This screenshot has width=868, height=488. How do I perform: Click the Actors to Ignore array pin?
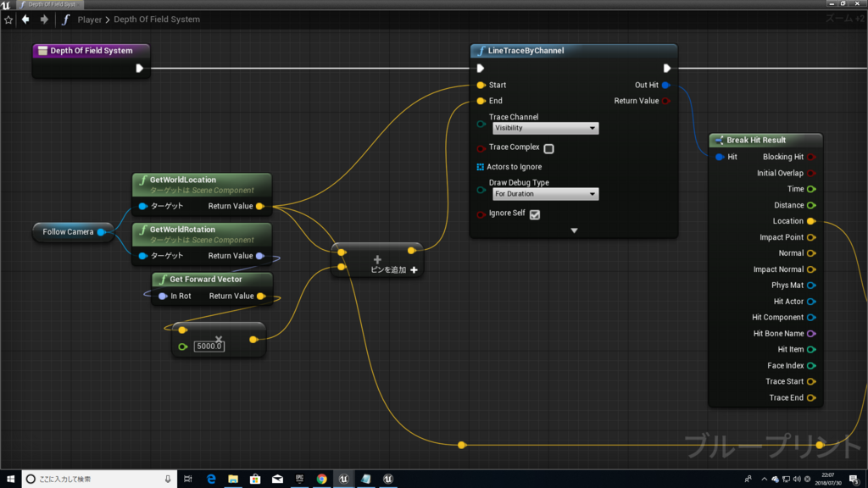pyautogui.click(x=480, y=167)
